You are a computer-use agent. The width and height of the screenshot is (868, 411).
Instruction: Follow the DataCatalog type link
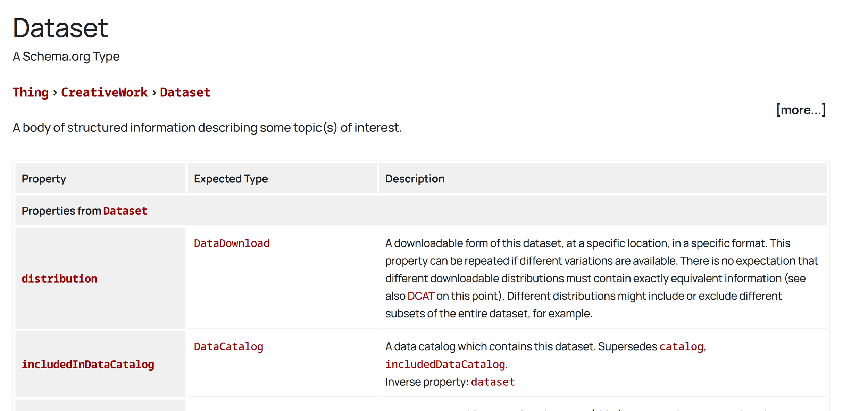[228, 346]
